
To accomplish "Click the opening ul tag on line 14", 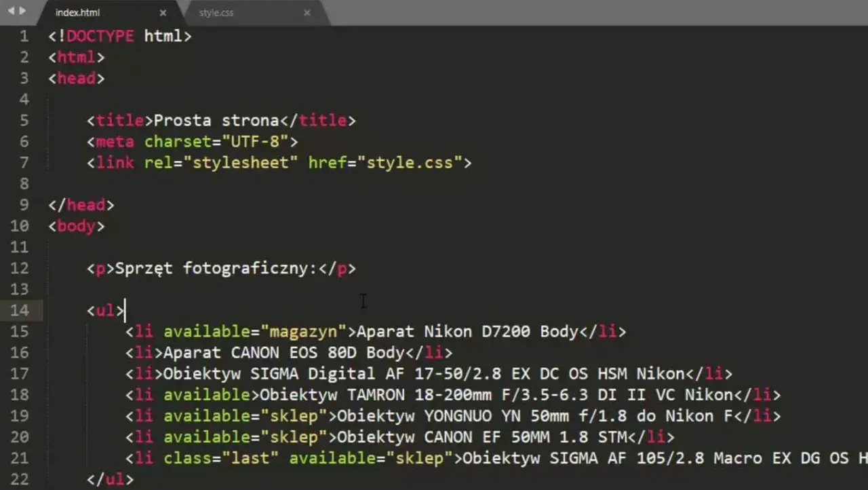I will click(106, 311).
